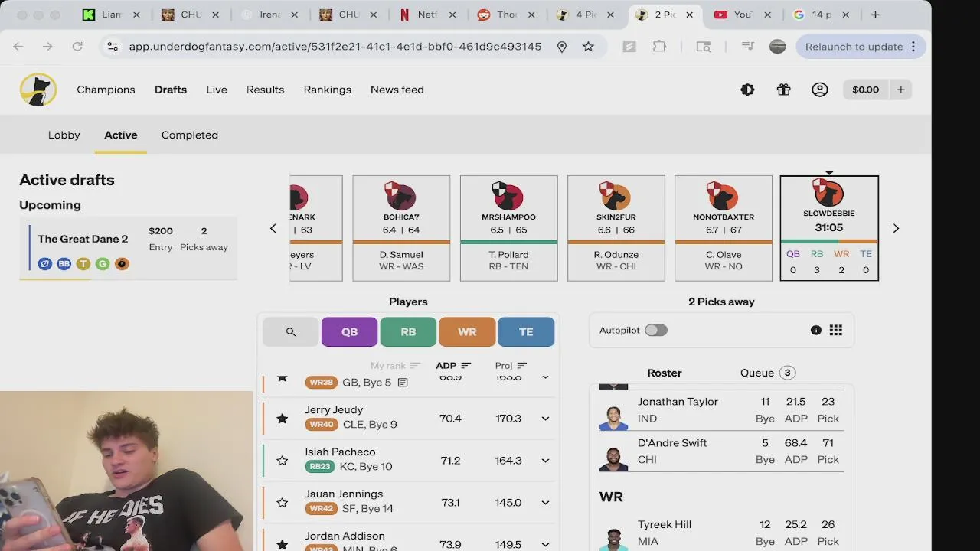
Task: Select the SLOWDEBBIE current pick card
Action: (x=829, y=228)
